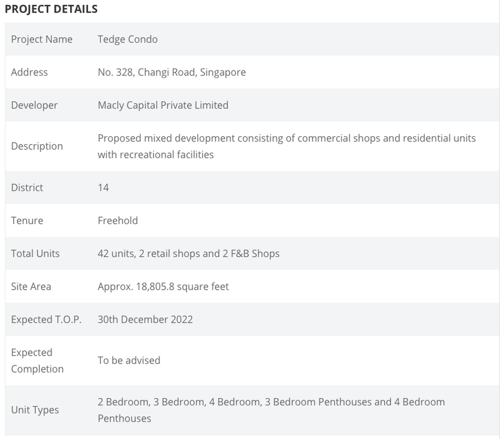Select the district value 14

tap(103, 188)
